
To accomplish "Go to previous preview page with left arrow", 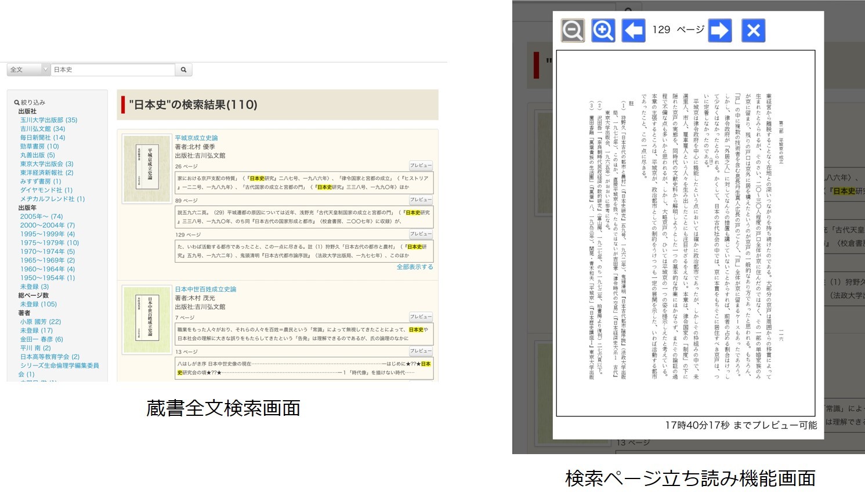I will 633,30.
